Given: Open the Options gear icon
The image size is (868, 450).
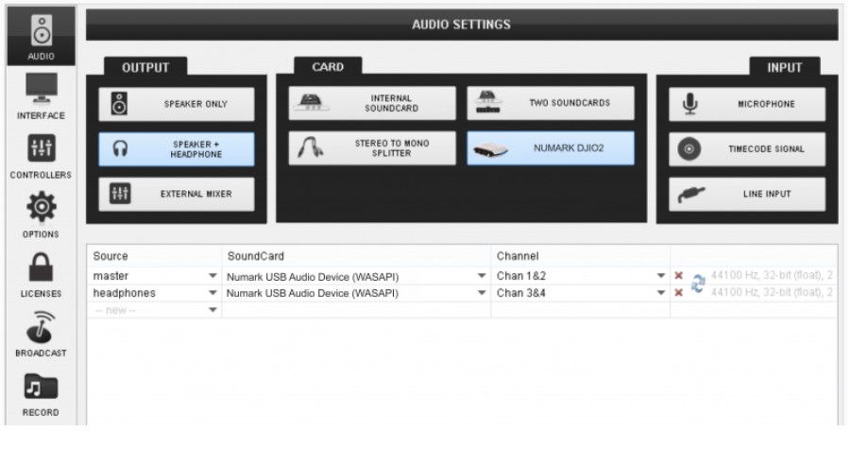Looking at the screenshot, I should pyautogui.click(x=41, y=215).
